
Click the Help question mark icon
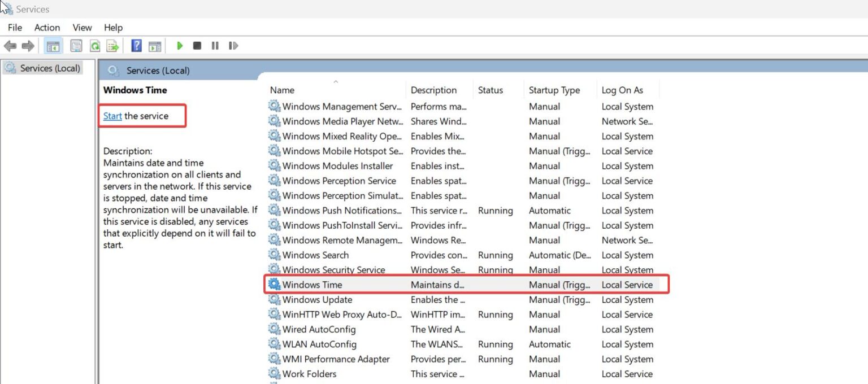tap(136, 46)
